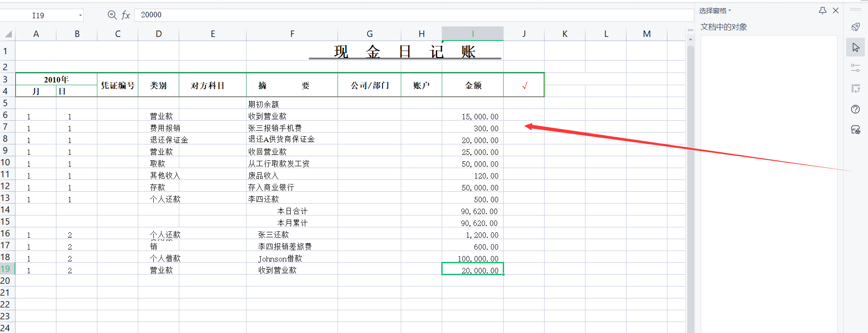This screenshot has width=868, height=333.
Task: Open the sliders settings sidebar icon
Action: click(855, 68)
